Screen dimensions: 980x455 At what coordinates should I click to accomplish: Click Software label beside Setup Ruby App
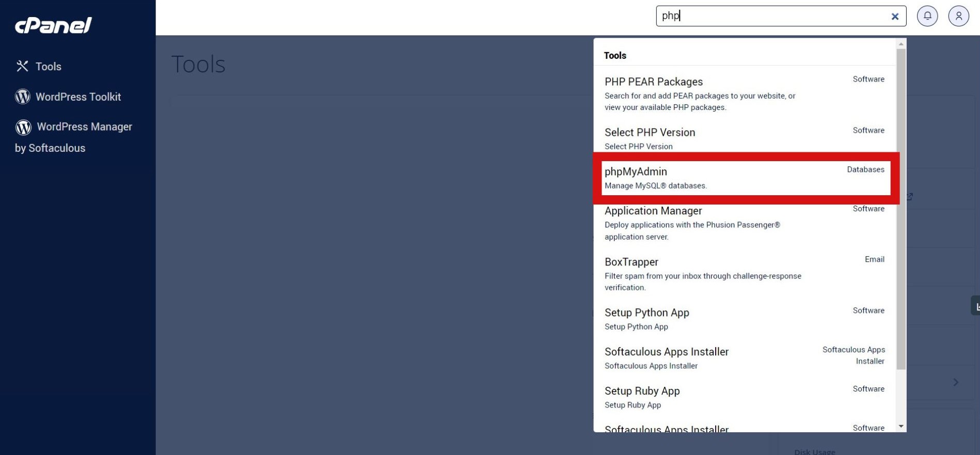coord(868,389)
